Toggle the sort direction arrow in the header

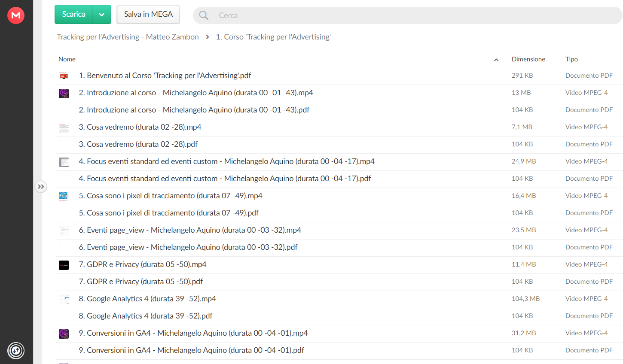(496, 60)
